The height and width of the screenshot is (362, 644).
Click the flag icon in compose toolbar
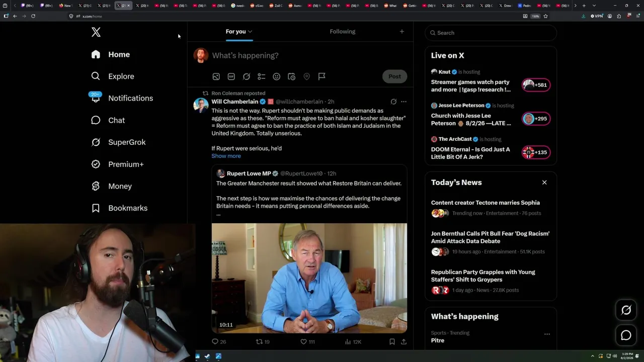(x=321, y=76)
